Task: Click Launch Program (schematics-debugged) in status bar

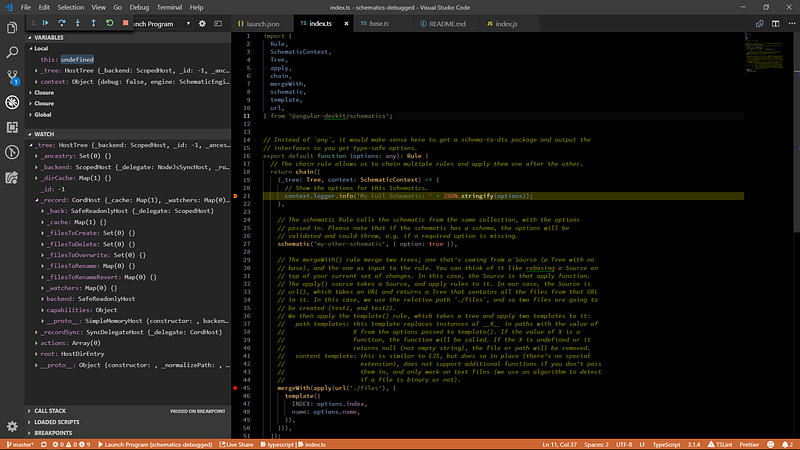Action: [155, 444]
